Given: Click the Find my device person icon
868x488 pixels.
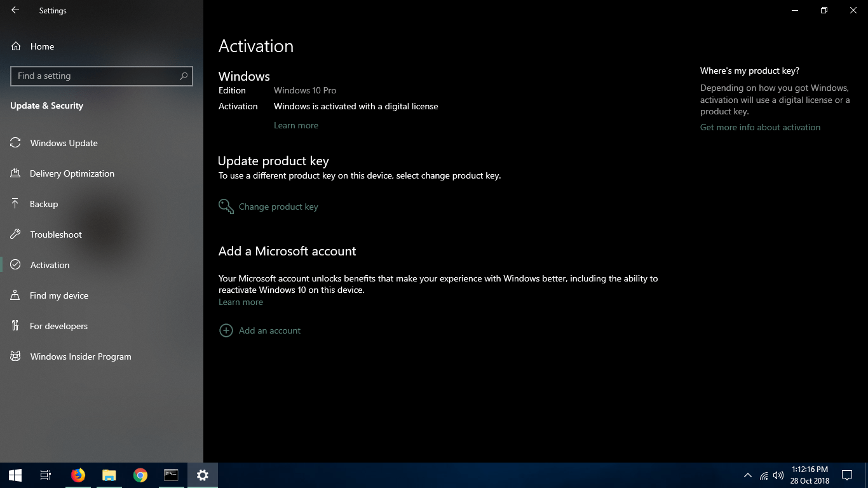Looking at the screenshot, I should coord(16,295).
